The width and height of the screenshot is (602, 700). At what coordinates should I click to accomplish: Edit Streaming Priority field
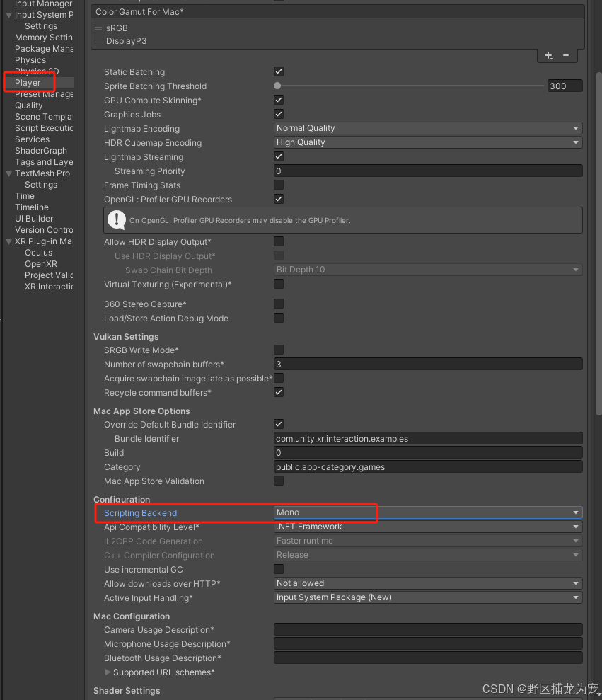tap(428, 171)
